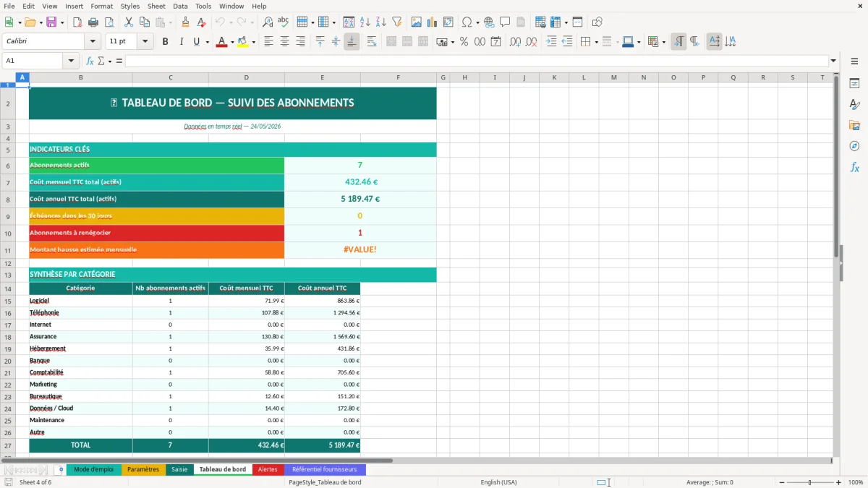Open Background Color dropdown arrow
Image resolution: width=868 pixels, height=488 pixels.
pos(253,42)
